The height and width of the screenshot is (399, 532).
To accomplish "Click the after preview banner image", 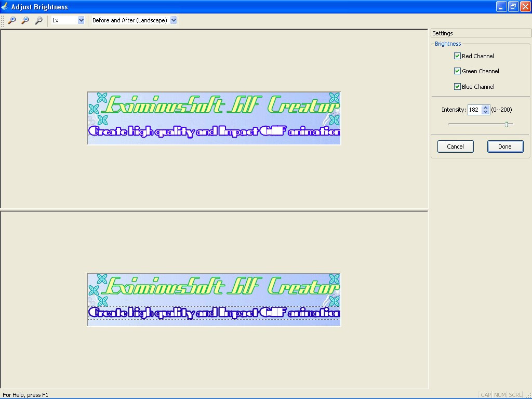I will tap(214, 300).
